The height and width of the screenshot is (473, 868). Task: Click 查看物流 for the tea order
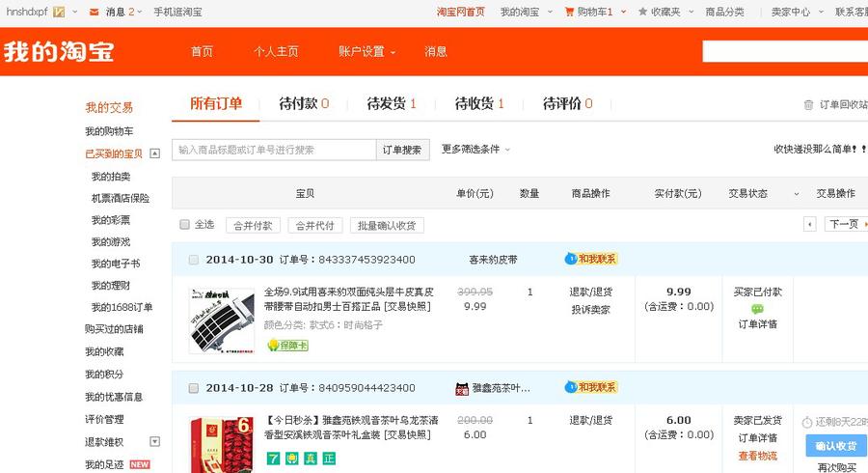tap(758, 456)
